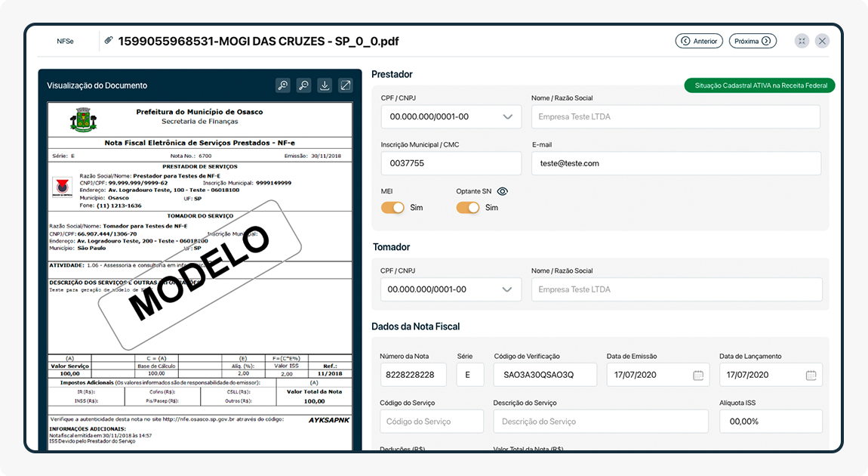This screenshot has width=868, height=476.
Task: Zoom in on the document preview
Action: coord(283,85)
